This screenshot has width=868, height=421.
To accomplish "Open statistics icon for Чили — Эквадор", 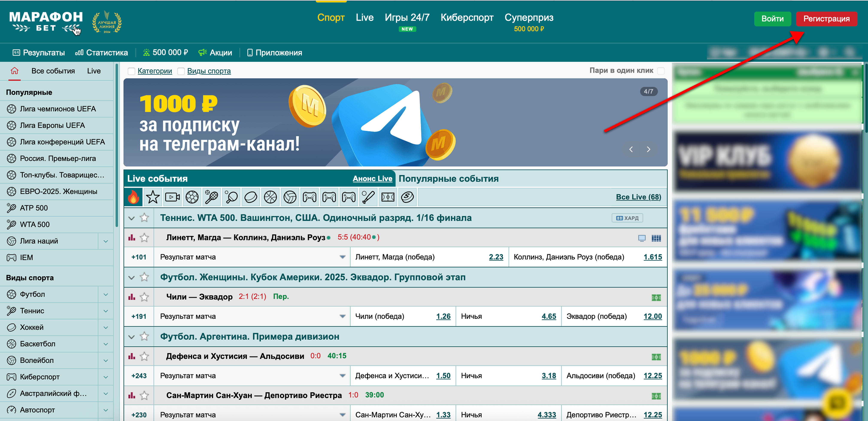I will [x=132, y=297].
